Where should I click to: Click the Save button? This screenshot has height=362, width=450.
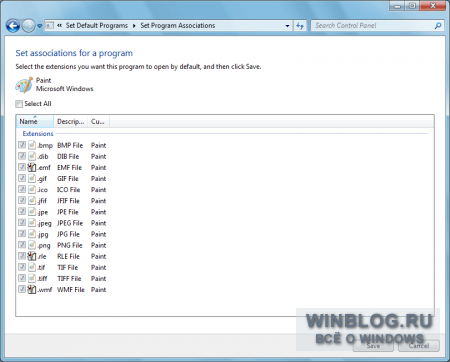pos(373,346)
